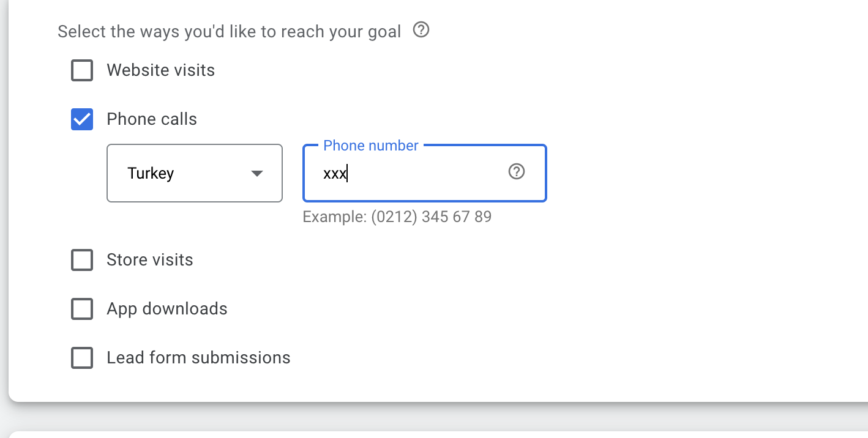Select the Store visits label
868x438 pixels.
[x=150, y=260]
